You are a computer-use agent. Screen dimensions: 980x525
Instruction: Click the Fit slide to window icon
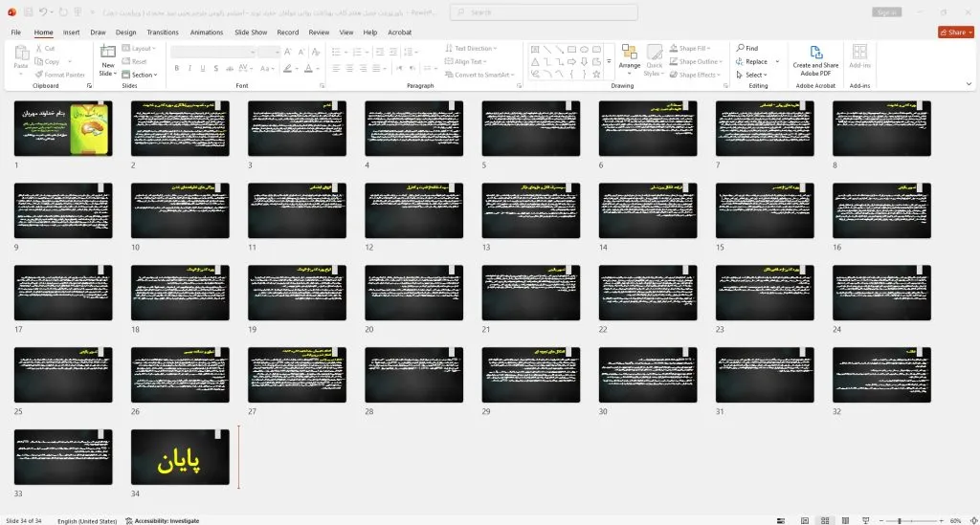973,520
